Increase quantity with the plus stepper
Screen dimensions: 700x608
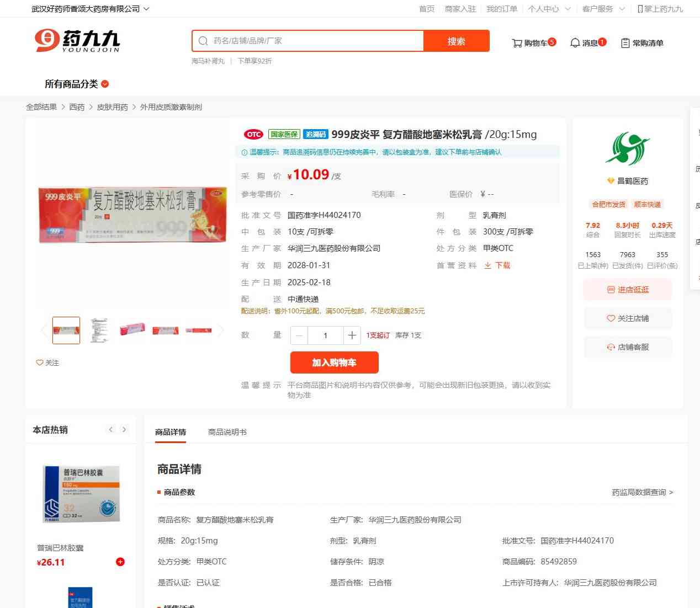(352, 335)
